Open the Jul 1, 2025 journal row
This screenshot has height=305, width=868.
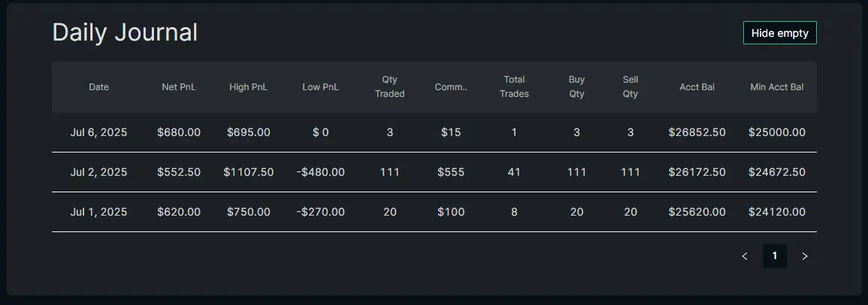point(434,212)
